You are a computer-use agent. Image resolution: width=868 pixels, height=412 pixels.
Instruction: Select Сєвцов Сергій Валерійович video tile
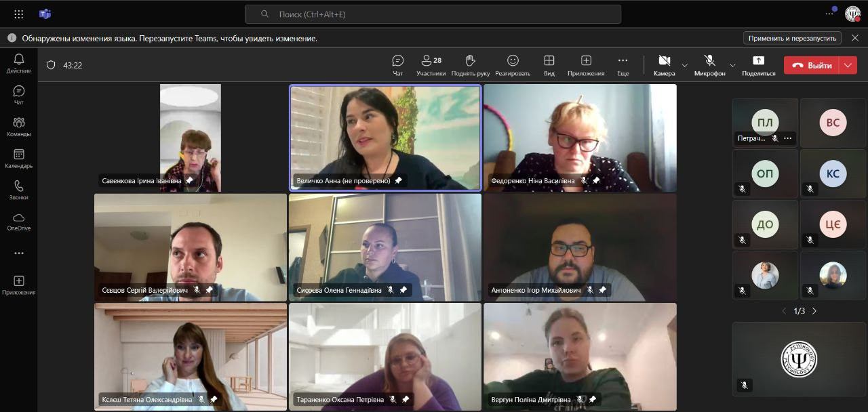pyautogui.click(x=191, y=247)
